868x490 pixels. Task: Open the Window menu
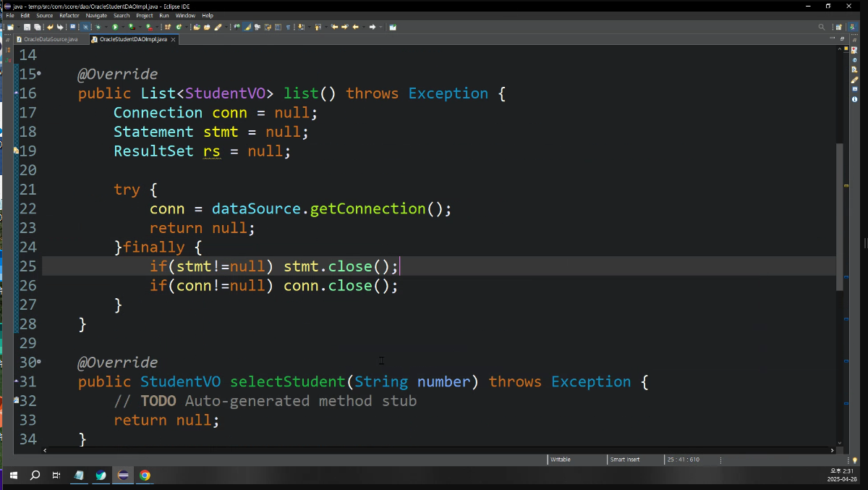coord(185,15)
